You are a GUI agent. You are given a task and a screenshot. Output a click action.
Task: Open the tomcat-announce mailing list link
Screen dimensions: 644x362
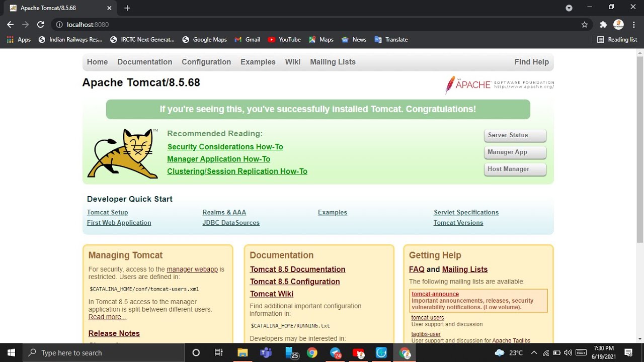click(435, 294)
